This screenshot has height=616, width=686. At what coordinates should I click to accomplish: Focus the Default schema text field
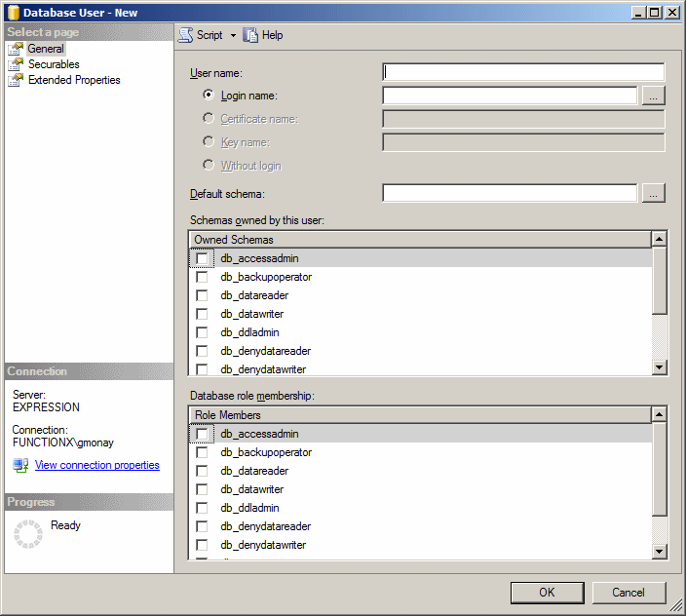point(510,193)
